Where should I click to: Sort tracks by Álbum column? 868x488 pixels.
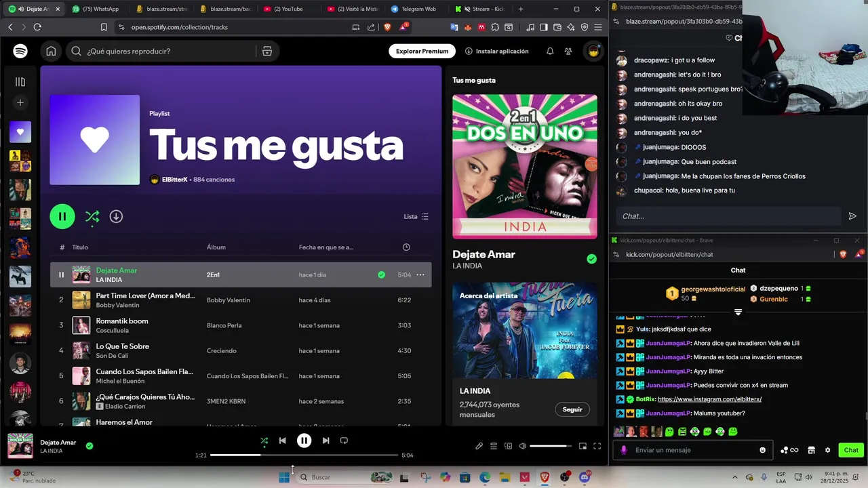click(216, 247)
